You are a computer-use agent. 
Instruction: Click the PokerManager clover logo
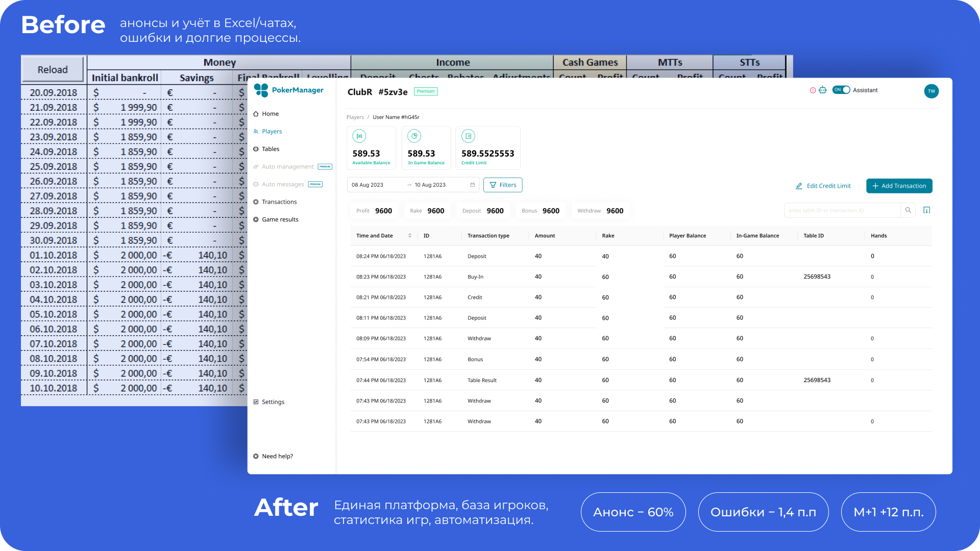click(261, 90)
